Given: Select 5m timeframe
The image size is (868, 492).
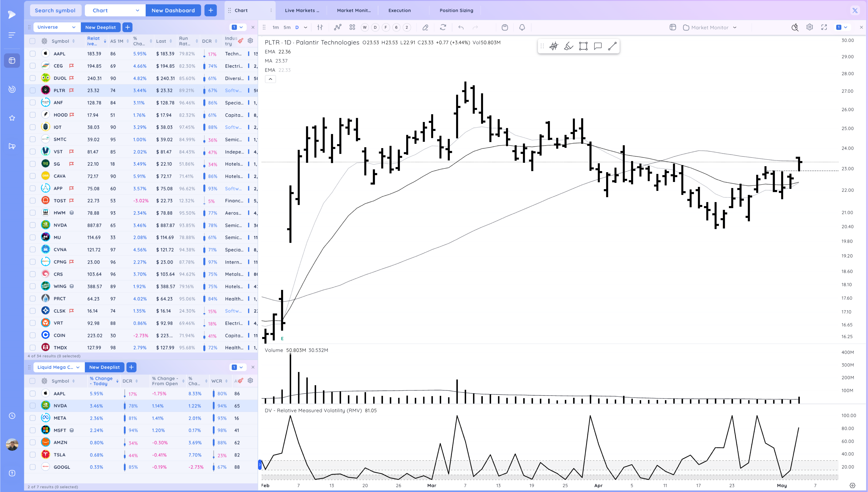Looking at the screenshot, I should point(287,27).
